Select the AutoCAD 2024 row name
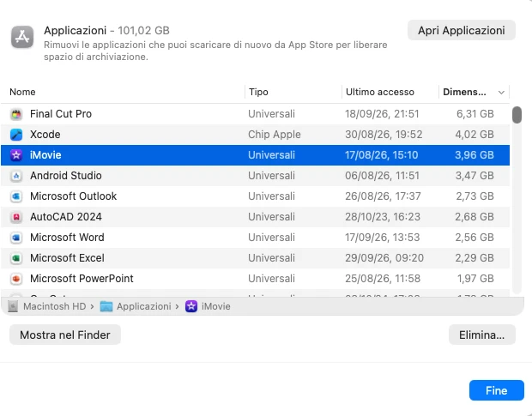 66,217
